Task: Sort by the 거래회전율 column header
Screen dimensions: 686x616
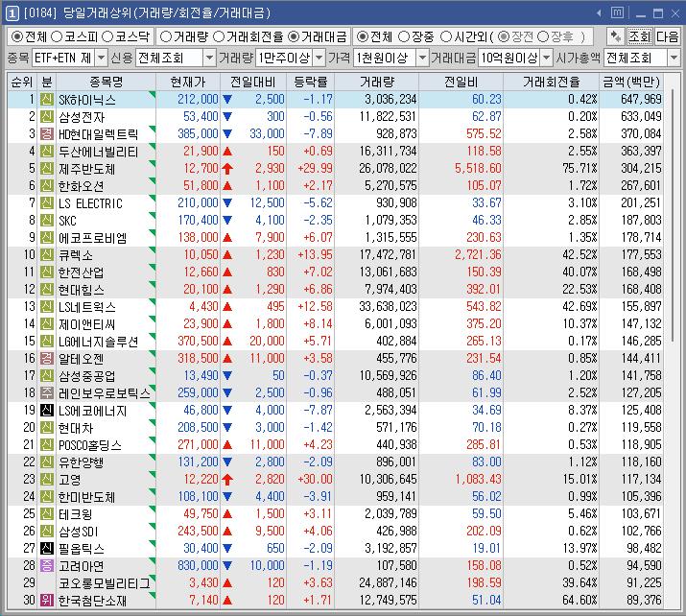Action: click(x=552, y=82)
